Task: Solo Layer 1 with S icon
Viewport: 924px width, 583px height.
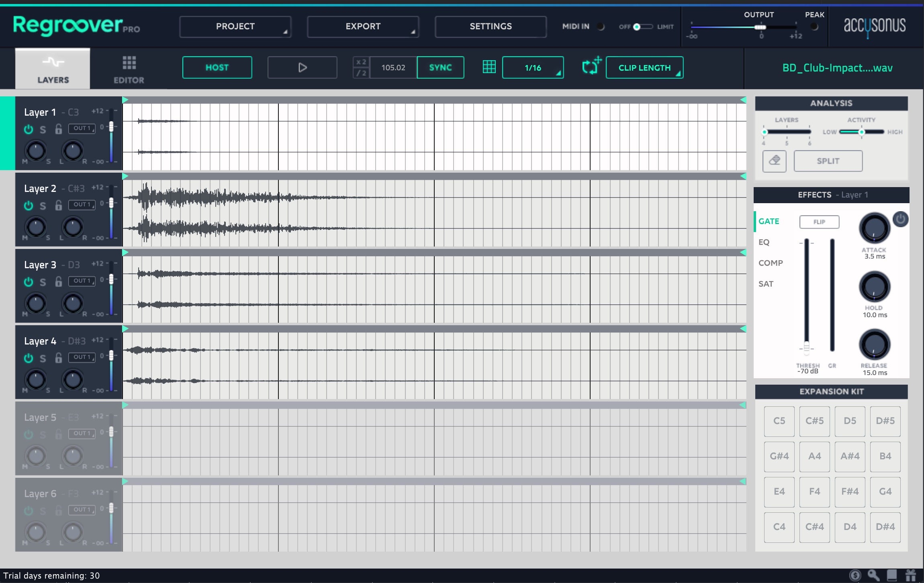Action: tap(43, 130)
